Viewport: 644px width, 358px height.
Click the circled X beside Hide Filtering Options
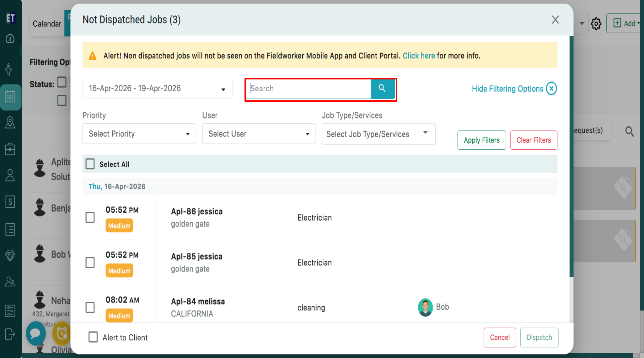[551, 88]
